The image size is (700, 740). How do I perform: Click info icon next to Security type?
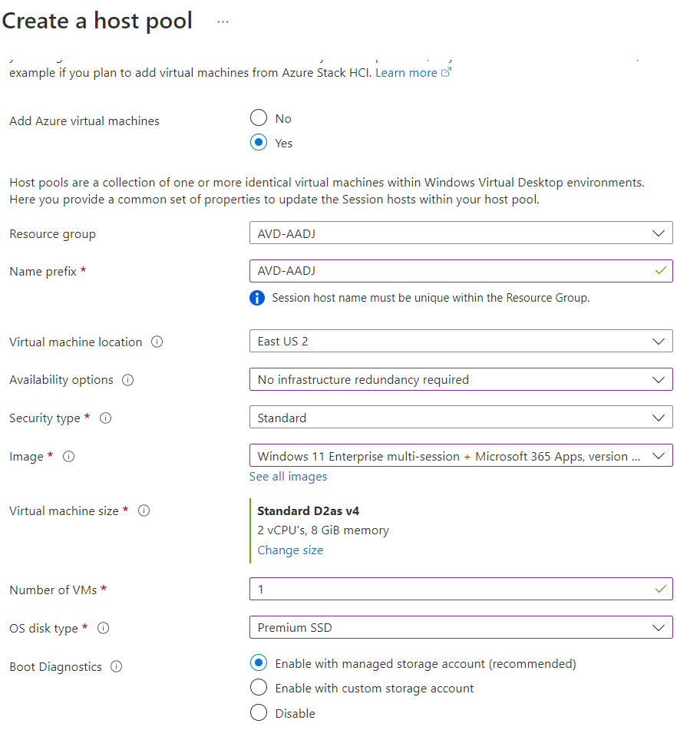coord(106,418)
